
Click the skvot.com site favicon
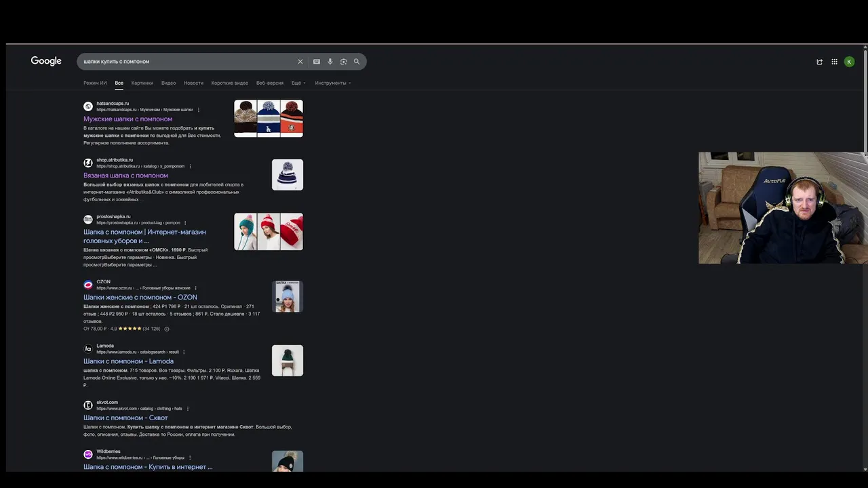[x=88, y=405]
